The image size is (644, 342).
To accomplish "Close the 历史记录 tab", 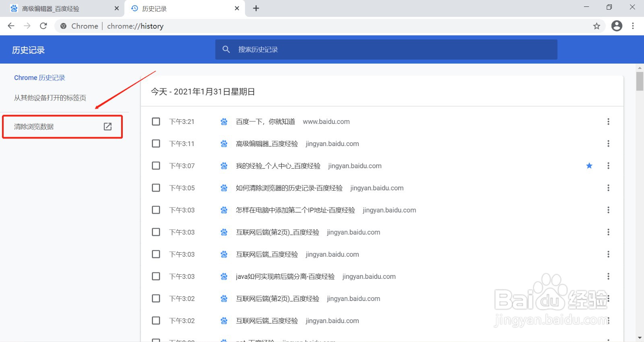I will click(x=237, y=8).
